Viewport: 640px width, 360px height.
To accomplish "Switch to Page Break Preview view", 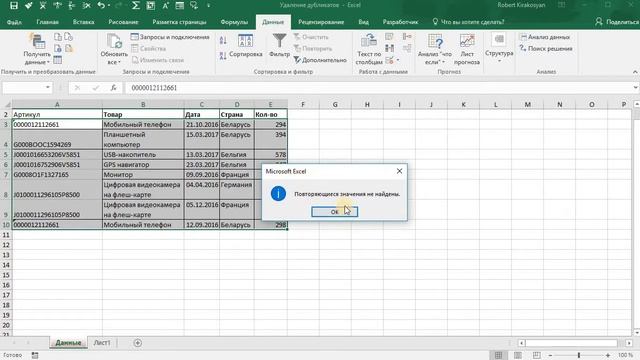I will click(x=537, y=356).
